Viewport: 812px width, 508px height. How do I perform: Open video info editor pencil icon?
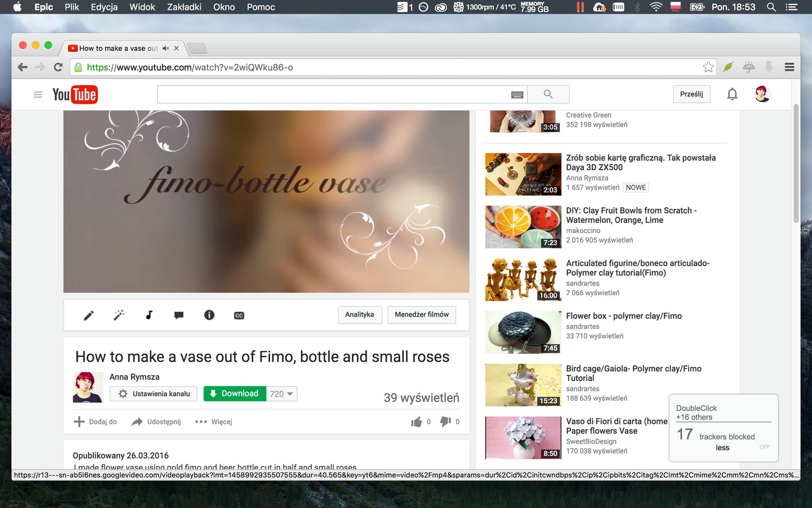click(89, 315)
